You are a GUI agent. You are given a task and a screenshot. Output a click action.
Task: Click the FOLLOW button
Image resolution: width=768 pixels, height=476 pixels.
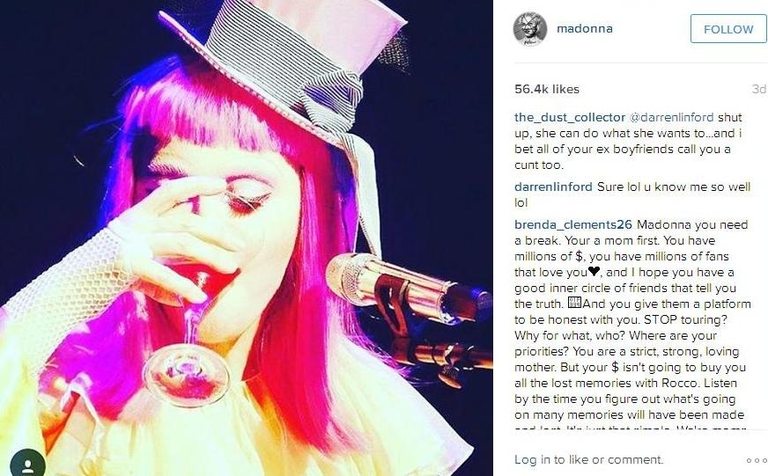[x=728, y=29]
